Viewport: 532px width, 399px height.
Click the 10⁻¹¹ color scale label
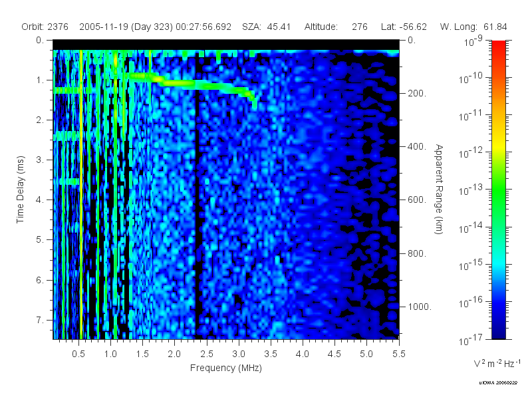click(471, 116)
